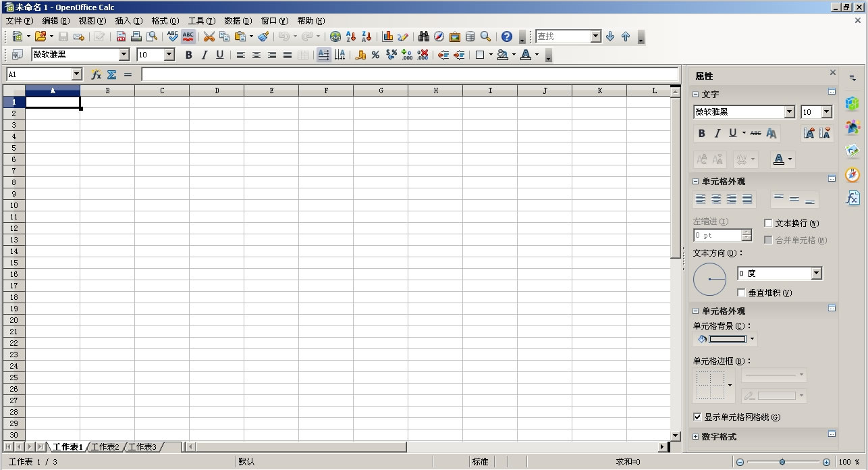Open the 格式 menu
The width and height of the screenshot is (868, 470).
[x=165, y=21]
